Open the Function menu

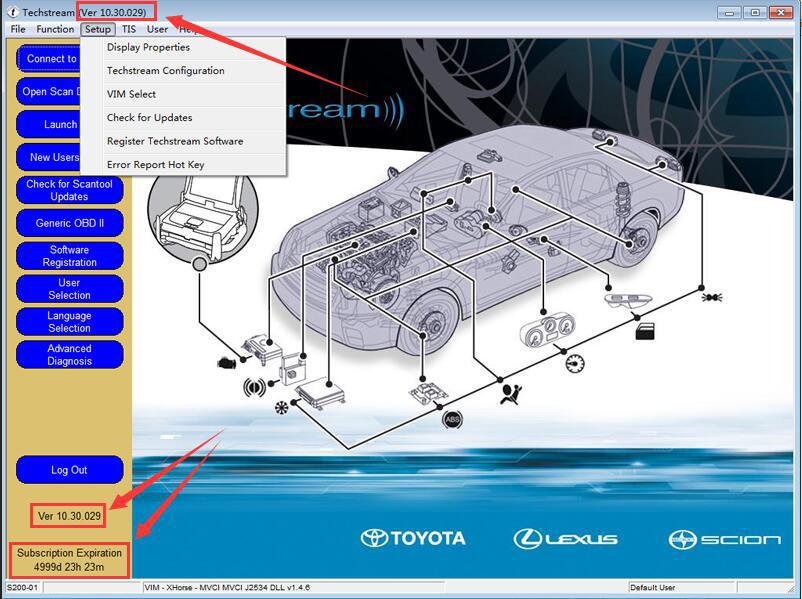point(55,29)
